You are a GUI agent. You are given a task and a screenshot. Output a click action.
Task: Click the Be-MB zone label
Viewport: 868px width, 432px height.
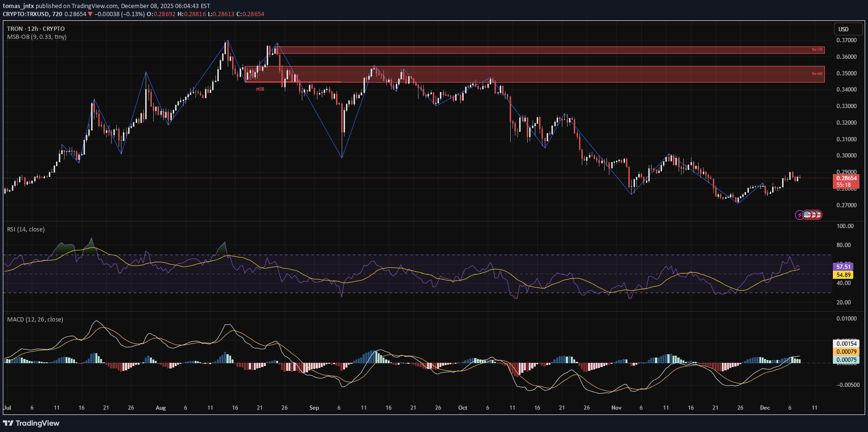[817, 74]
